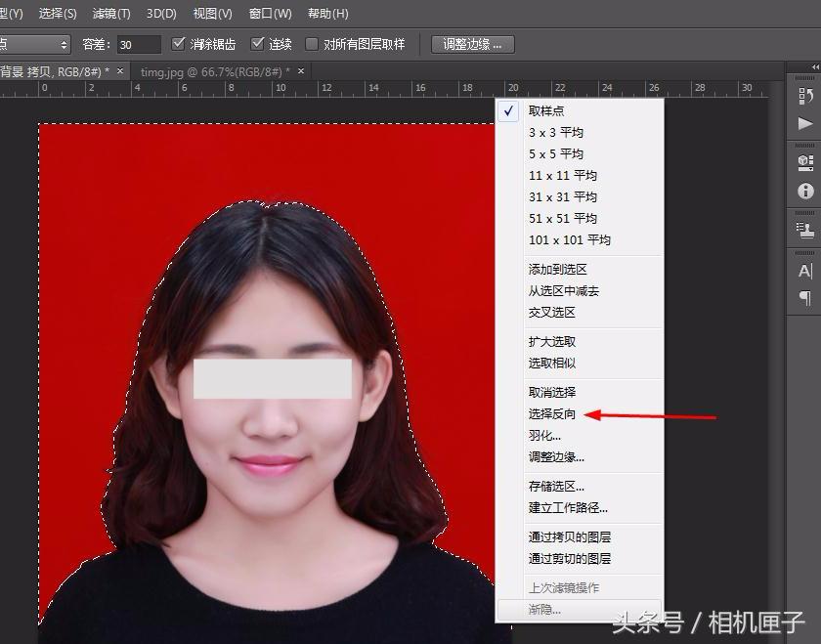This screenshot has width=821, height=644.
Task: Open the Actions panel play icon
Action: pyautogui.click(x=806, y=124)
